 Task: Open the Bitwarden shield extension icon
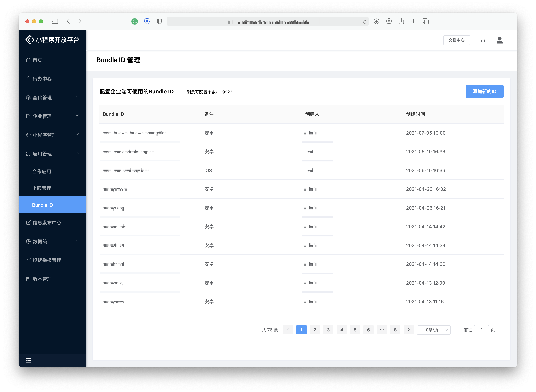pyautogui.click(x=147, y=21)
